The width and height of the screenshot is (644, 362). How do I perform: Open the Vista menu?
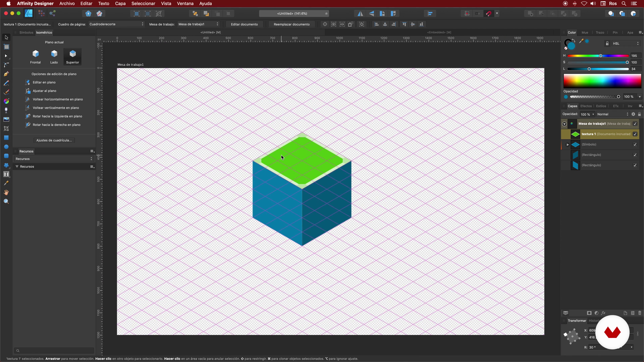(166, 4)
